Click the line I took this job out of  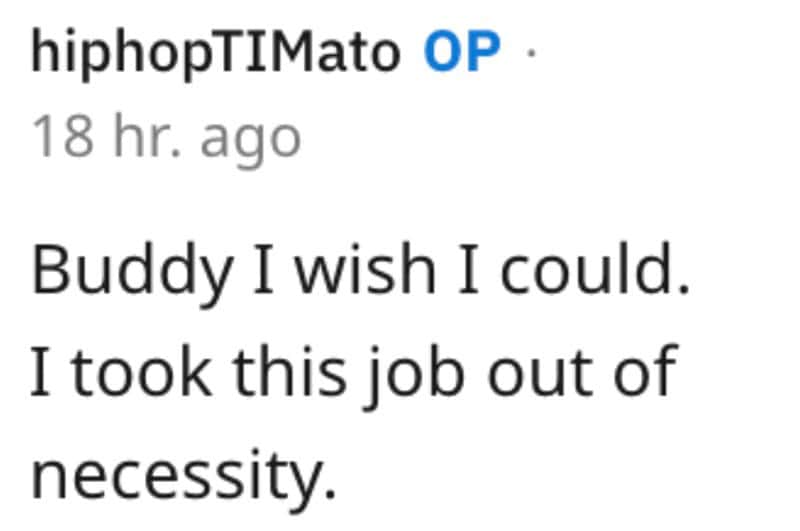354,375
